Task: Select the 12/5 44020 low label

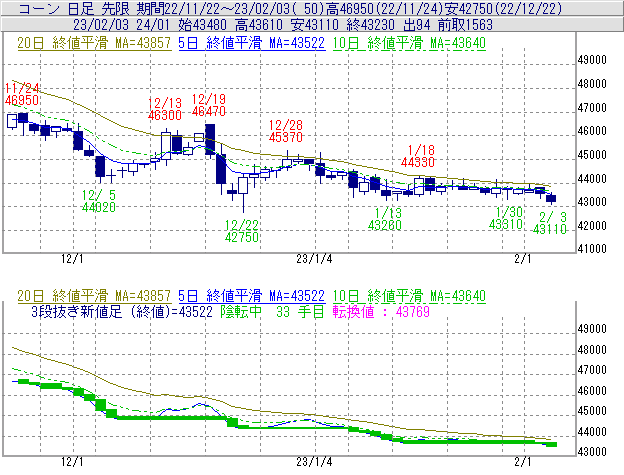Action: [x=99, y=201]
